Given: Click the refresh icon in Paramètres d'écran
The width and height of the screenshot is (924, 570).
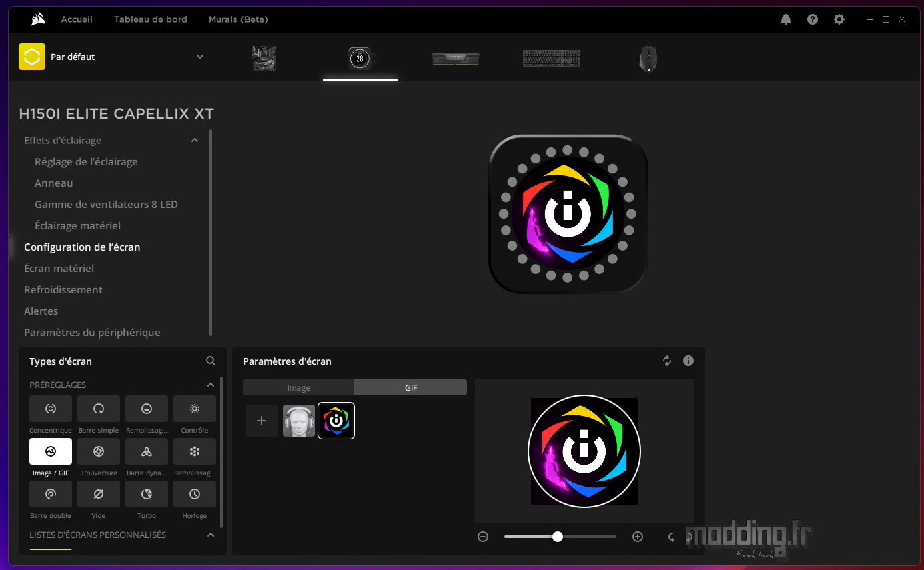Looking at the screenshot, I should [667, 361].
